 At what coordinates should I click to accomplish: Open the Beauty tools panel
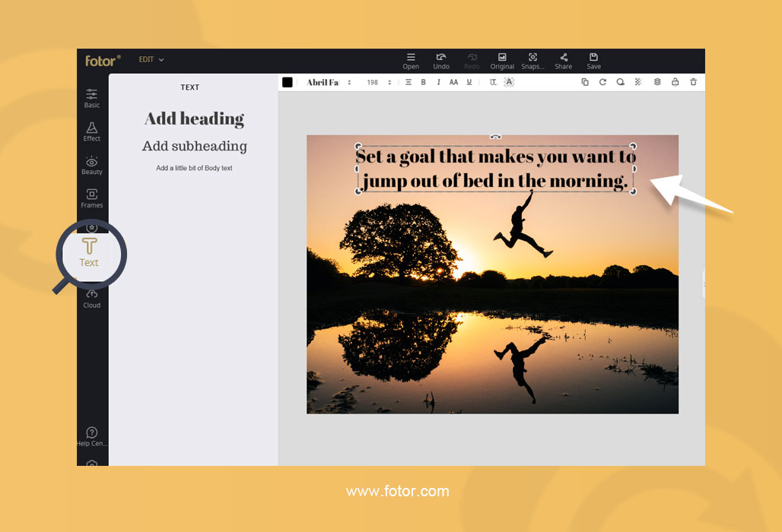pyautogui.click(x=92, y=166)
